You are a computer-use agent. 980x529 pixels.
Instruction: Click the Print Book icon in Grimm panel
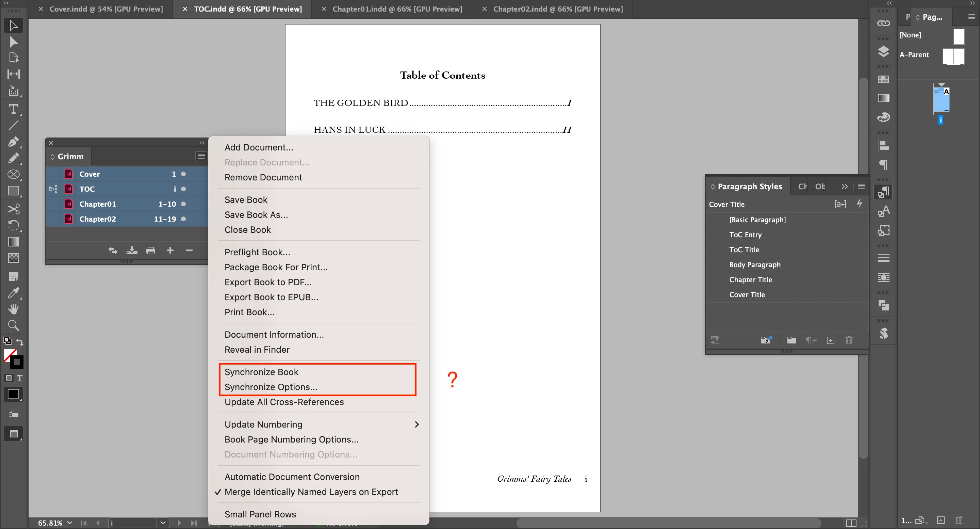(x=151, y=251)
